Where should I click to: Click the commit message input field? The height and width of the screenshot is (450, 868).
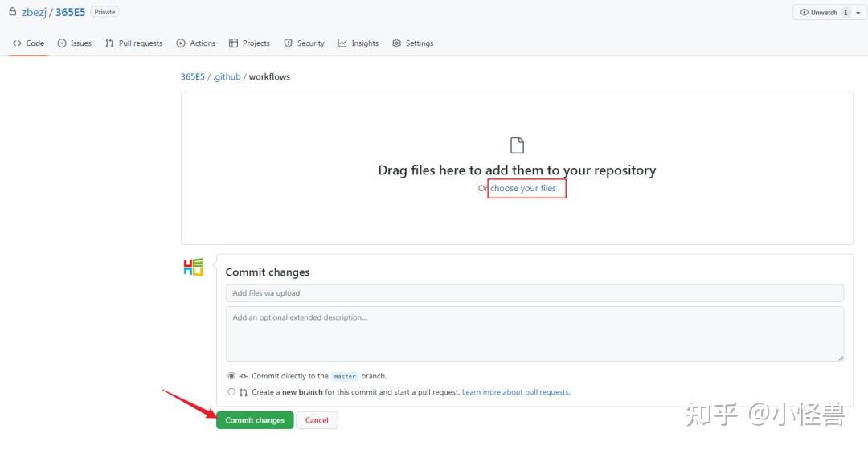(x=534, y=293)
